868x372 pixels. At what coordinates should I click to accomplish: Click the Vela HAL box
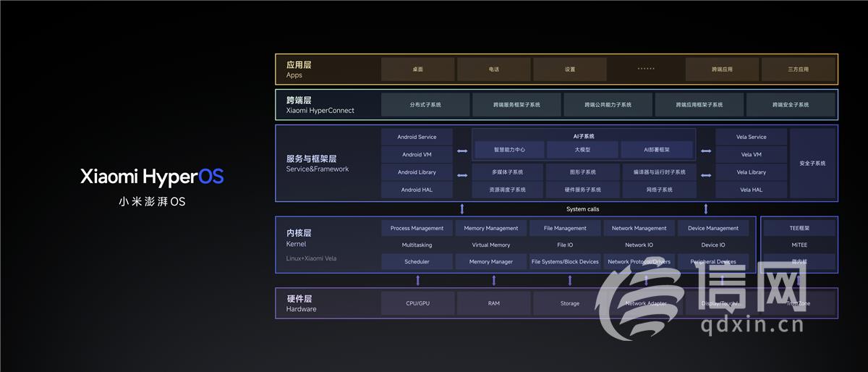point(752,190)
